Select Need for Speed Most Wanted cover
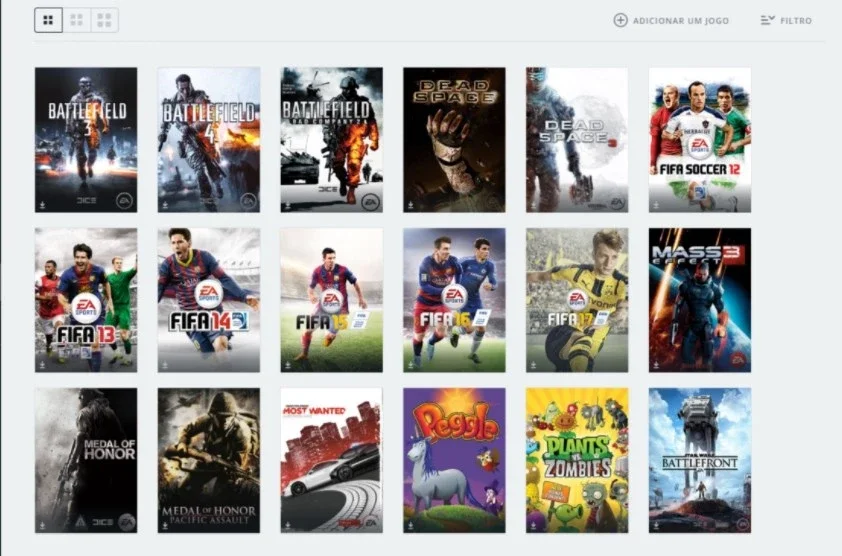 click(331, 460)
